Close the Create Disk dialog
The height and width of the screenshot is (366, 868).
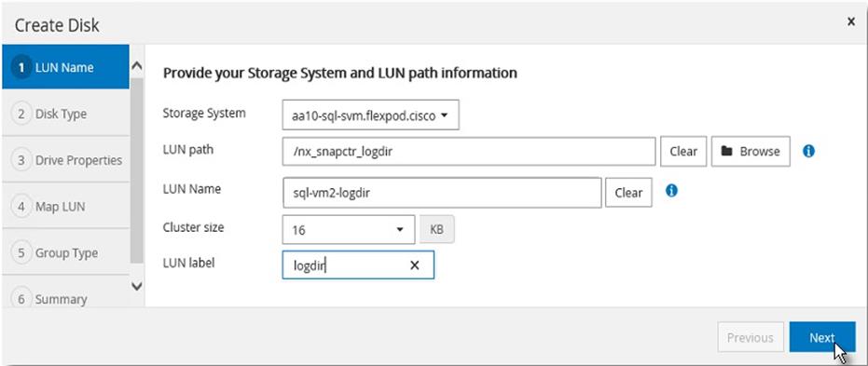[x=851, y=21]
